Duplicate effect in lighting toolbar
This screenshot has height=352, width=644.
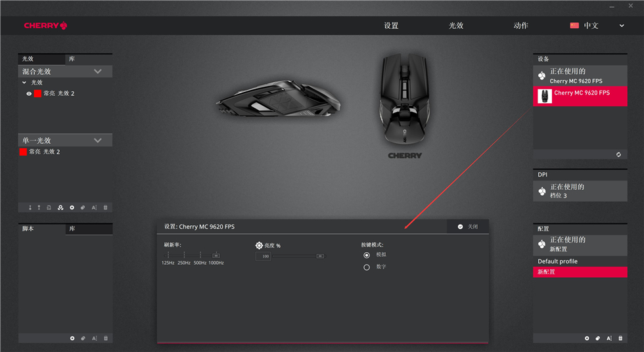point(83,208)
